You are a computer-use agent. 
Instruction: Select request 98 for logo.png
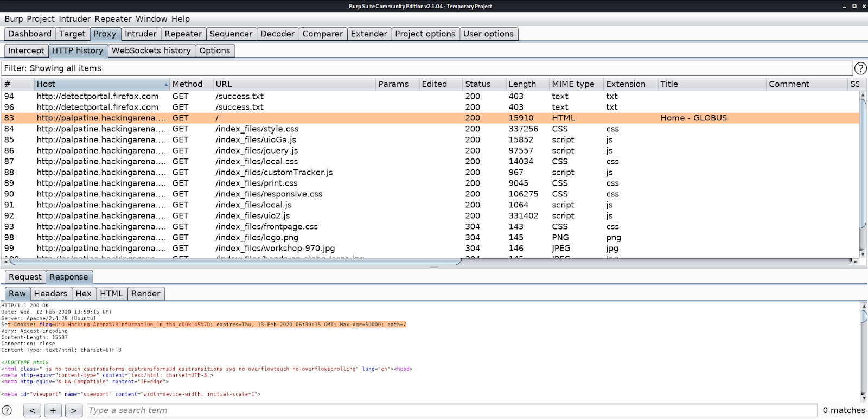coord(431,237)
